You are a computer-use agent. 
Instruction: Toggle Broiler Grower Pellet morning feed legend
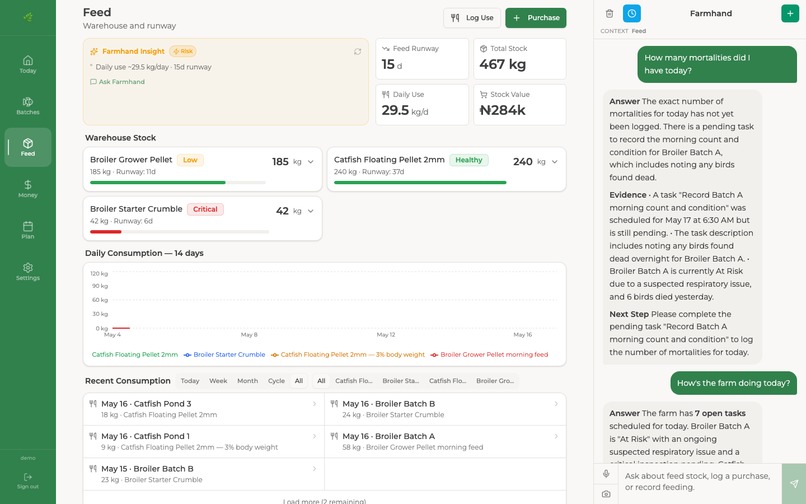click(x=489, y=354)
